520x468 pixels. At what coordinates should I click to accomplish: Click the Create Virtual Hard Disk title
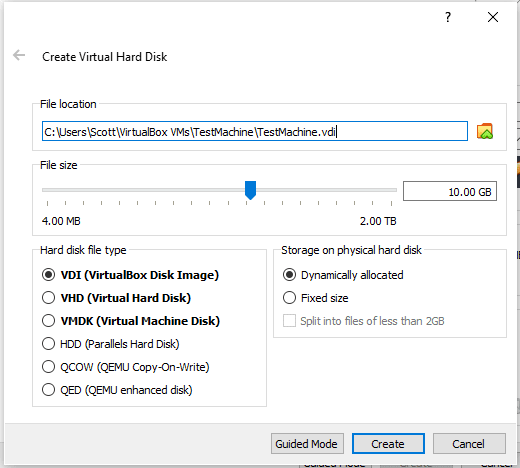104,57
